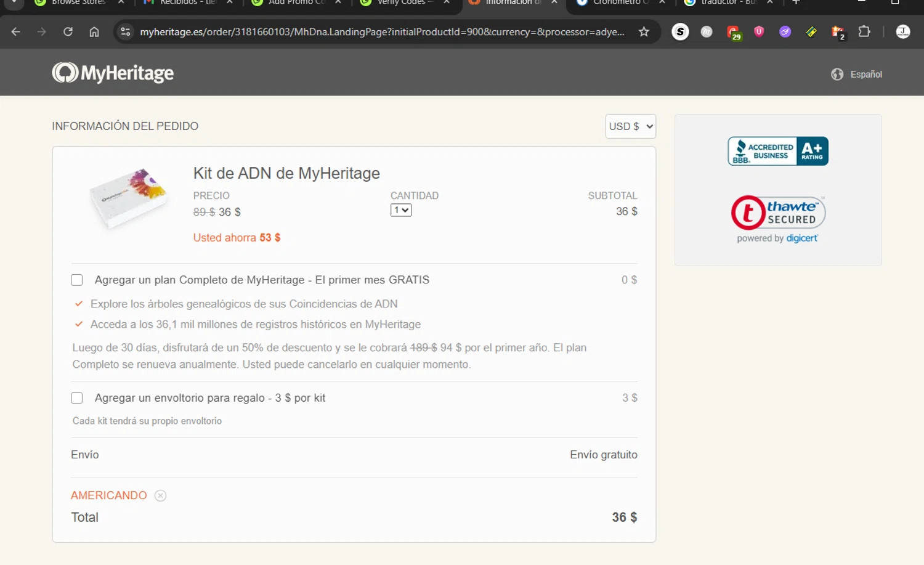924x565 pixels.
Task: Click the digicert link text
Action: [802, 238]
